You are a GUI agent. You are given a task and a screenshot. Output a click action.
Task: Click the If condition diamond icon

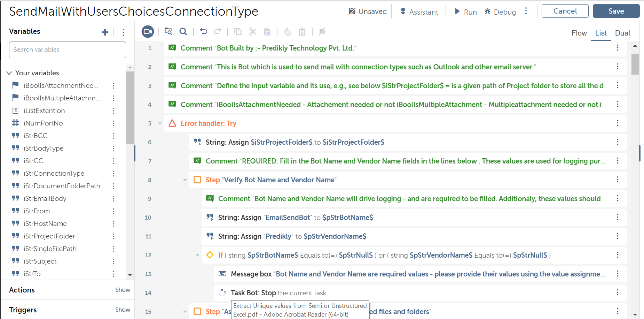click(x=210, y=255)
